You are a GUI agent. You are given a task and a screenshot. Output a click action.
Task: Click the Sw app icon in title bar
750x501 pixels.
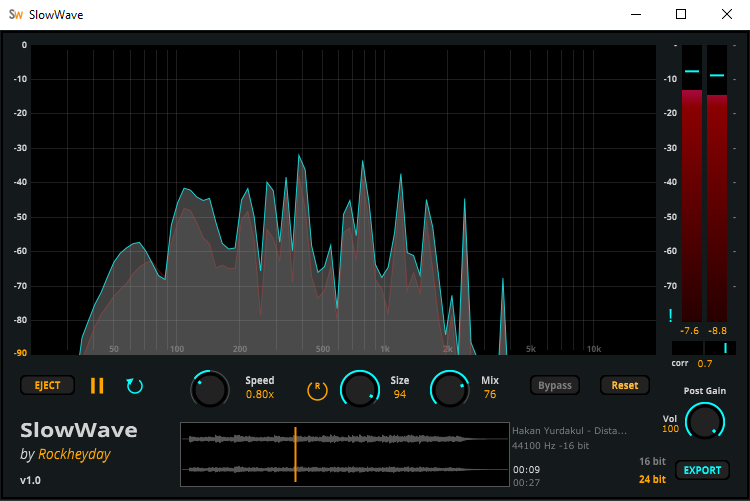click(x=16, y=14)
